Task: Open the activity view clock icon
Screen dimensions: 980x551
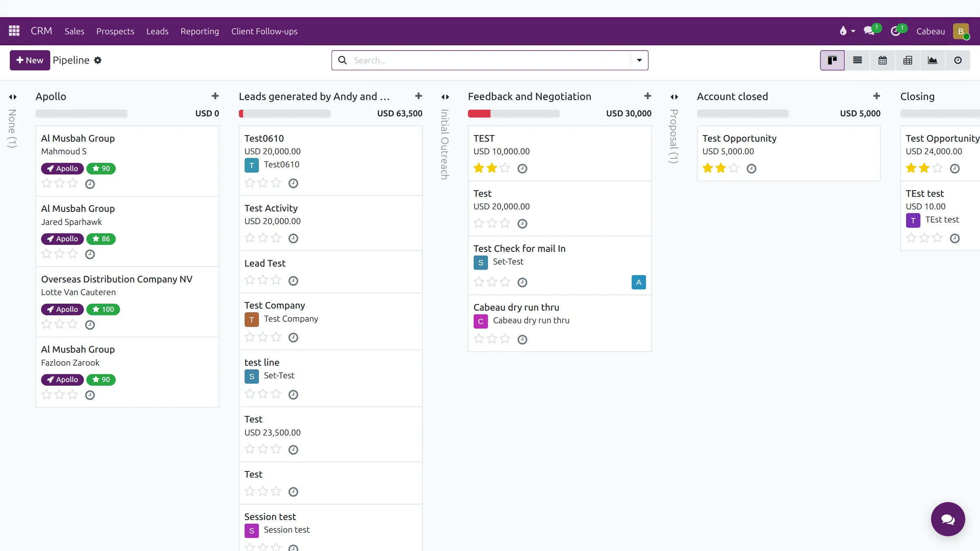Action: 958,60
